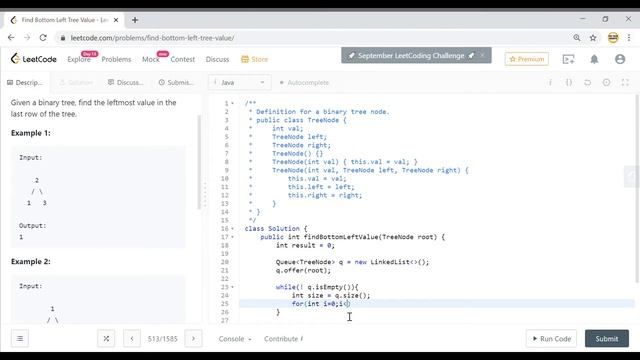640x360 pixels.
Task: Go to the next problem
Action: point(193,338)
